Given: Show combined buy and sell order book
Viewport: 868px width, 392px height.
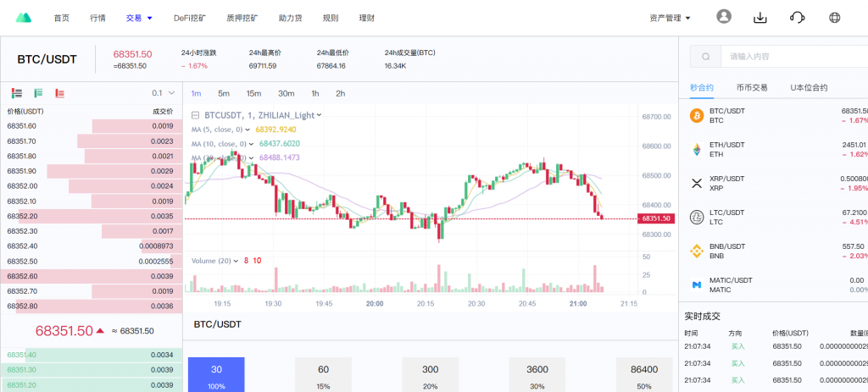Looking at the screenshot, I should click(x=17, y=93).
